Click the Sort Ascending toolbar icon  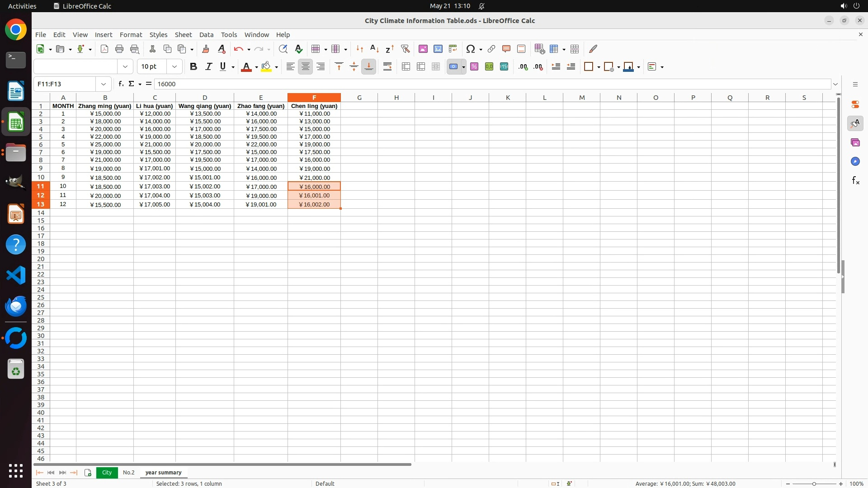(x=374, y=49)
